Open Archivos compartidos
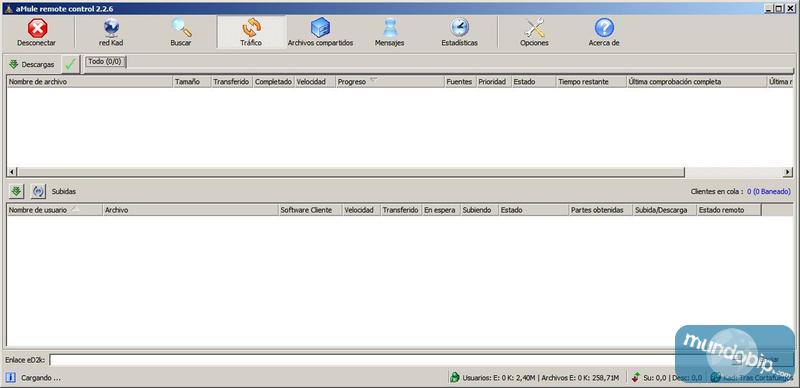Viewport: 800px width, 388px height. pyautogui.click(x=320, y=33)
